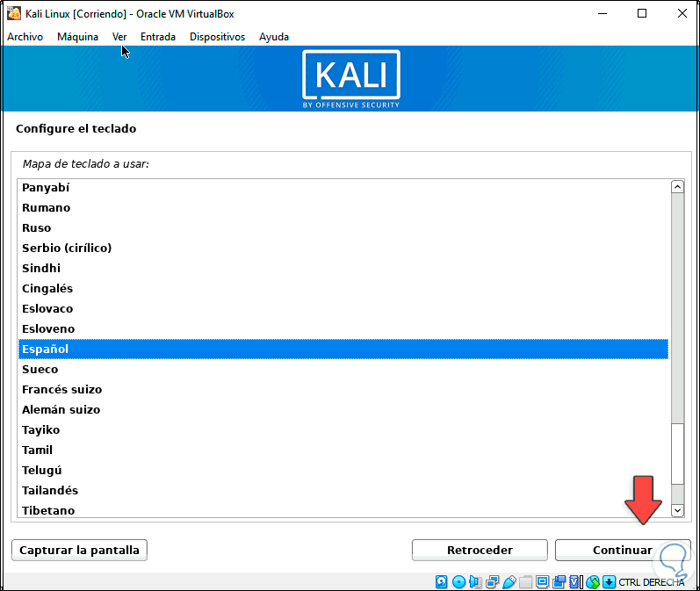Open the Ver menu

(119, 37)
